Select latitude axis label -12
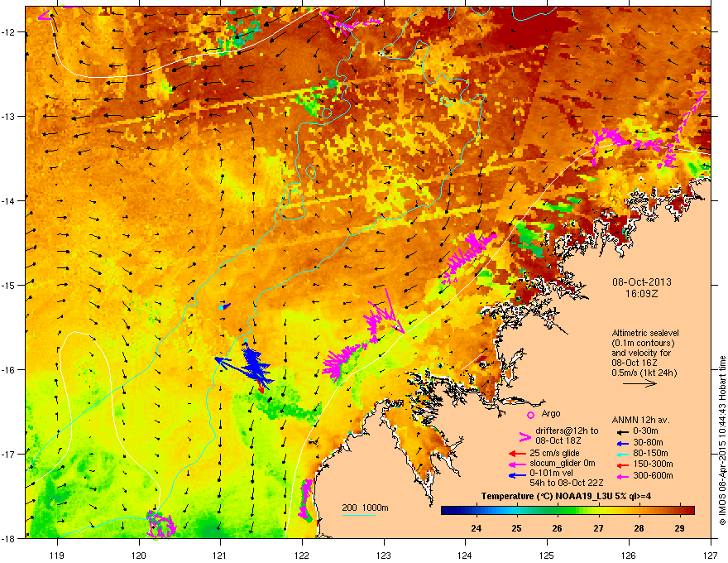728x563 pixels. (8, 32)
